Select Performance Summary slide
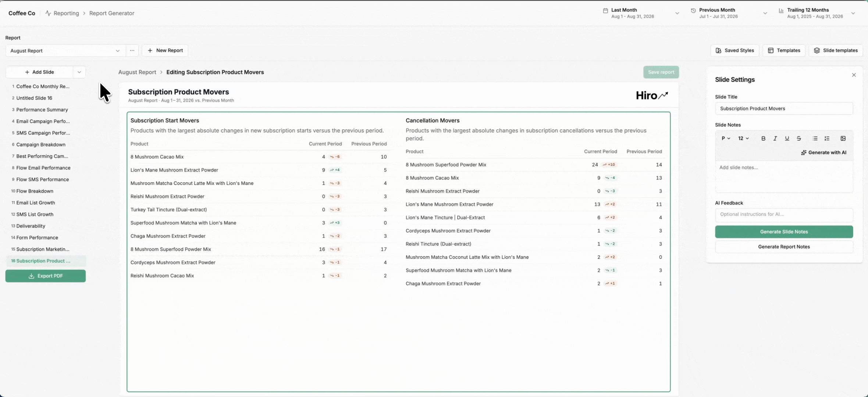Viewport: 868px width, 397px height. (x=46, y=110)
